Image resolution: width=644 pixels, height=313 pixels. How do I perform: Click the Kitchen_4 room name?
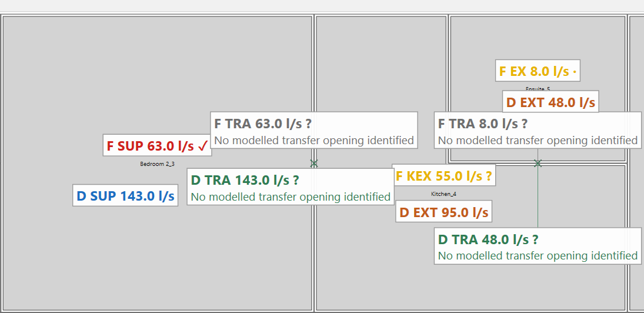(x=443, y=194)
